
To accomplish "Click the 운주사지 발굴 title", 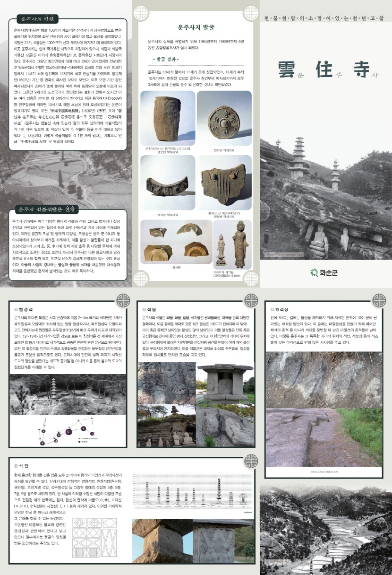I will 196,28.
